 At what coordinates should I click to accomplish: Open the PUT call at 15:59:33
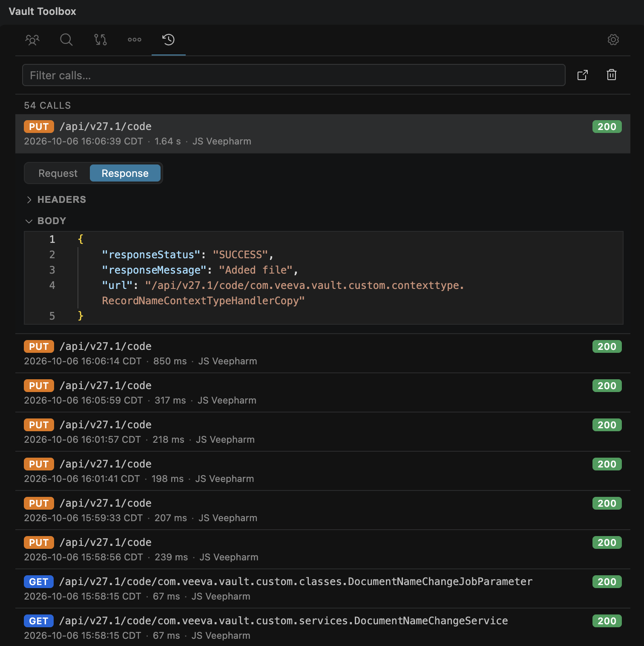(x=323, y=510)
